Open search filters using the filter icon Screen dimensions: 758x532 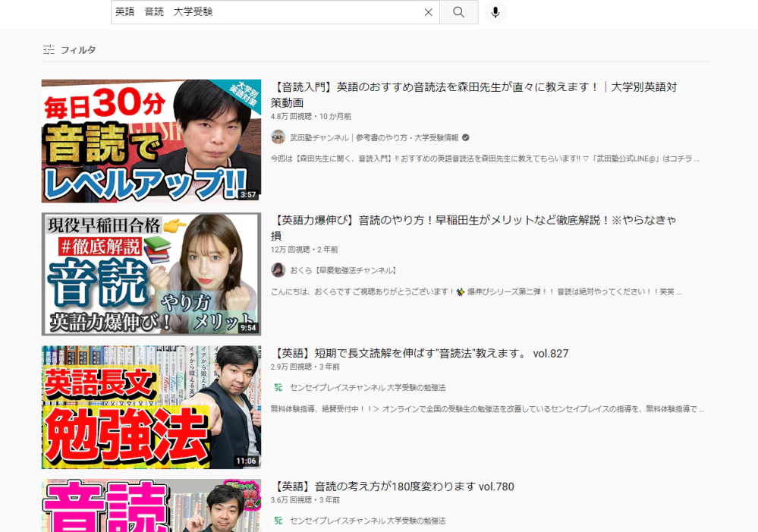(48, 49)
